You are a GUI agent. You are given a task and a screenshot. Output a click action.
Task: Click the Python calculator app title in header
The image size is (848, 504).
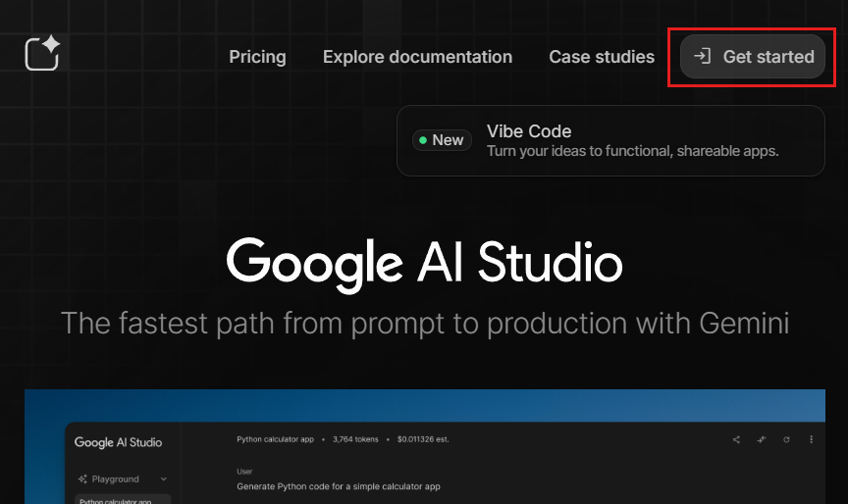[275, 439]
